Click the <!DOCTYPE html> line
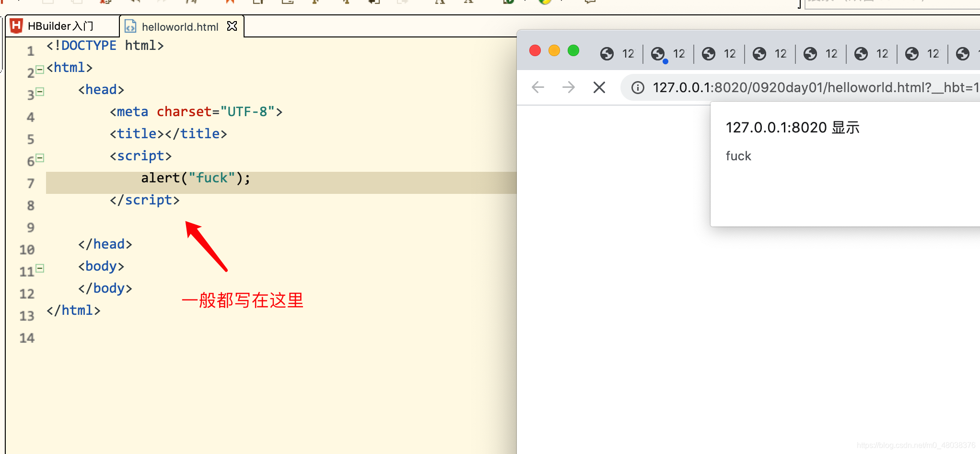The width and height of the screenshot is (980, 454). coord(105,46)
